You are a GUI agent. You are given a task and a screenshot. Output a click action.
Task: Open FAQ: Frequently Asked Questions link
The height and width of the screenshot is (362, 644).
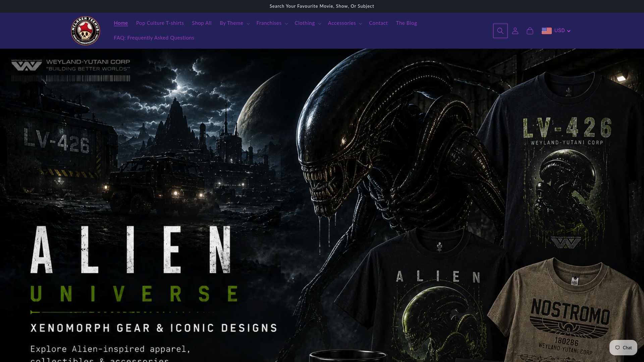point(154,38)
